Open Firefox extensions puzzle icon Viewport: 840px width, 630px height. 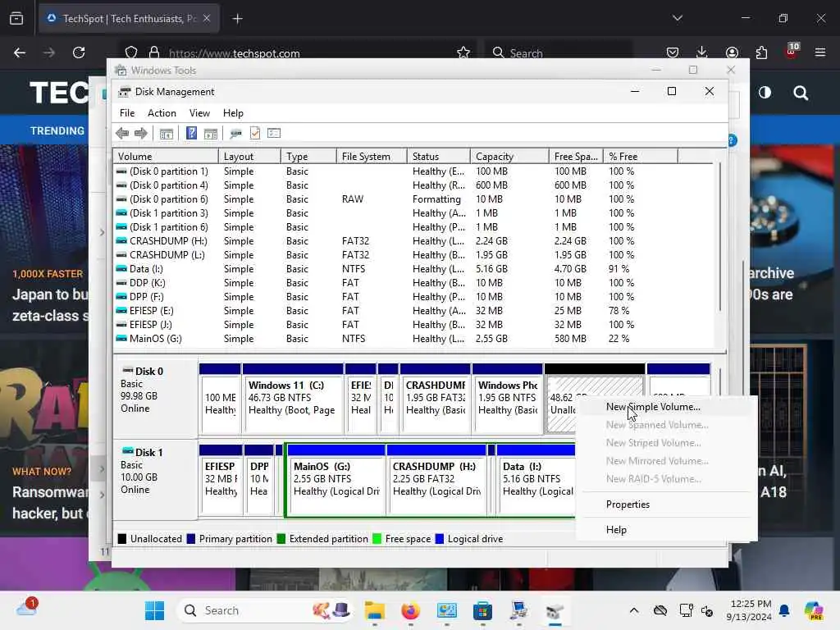point(761,52)
